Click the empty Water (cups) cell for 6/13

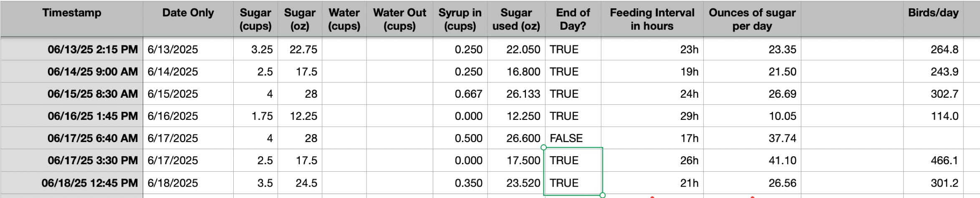pyautogui.click(x=344, y=49)
